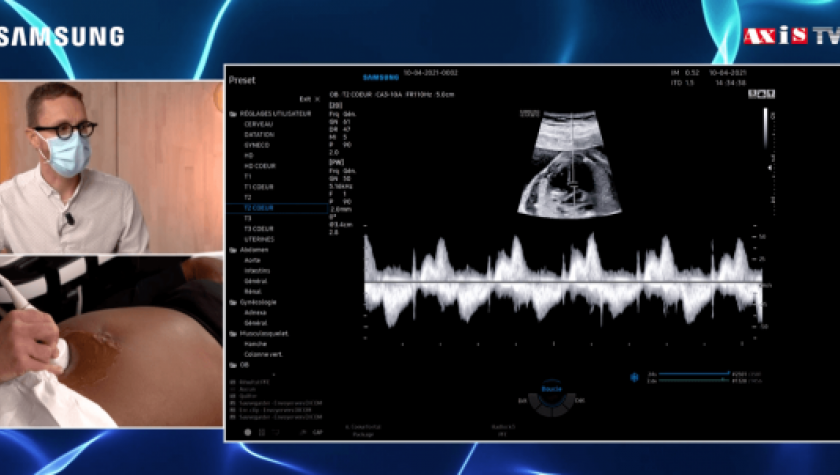The height and width of the screenshot is (475, 840).
Task: Click the Doppler sample gate on the 2D image
Action: pyautogui.click(x=573, y=185)
